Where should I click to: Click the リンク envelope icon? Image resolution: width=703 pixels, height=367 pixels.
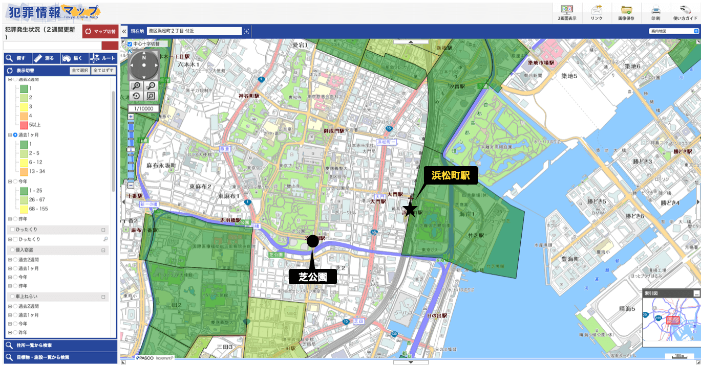point(597,11)
